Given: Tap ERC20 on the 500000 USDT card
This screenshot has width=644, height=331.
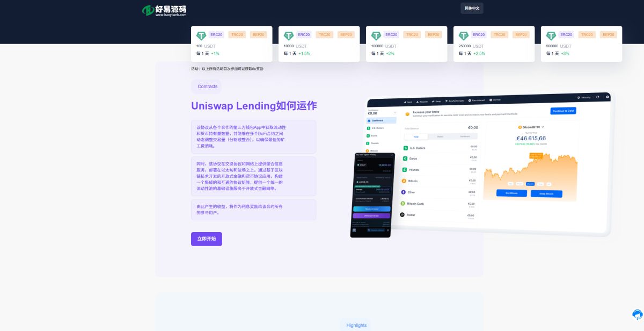Looking at the screenshot, I should 566,34.
